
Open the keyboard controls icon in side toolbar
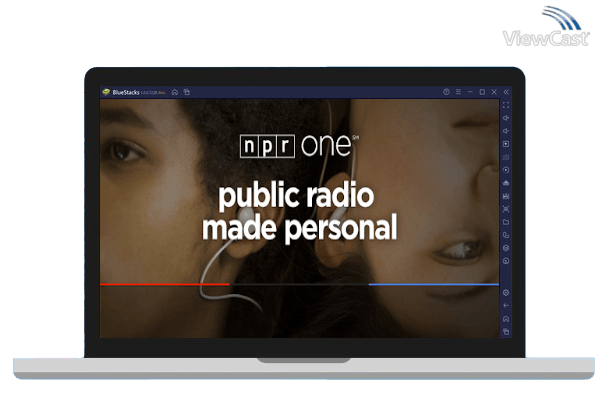tap(506, 157)
